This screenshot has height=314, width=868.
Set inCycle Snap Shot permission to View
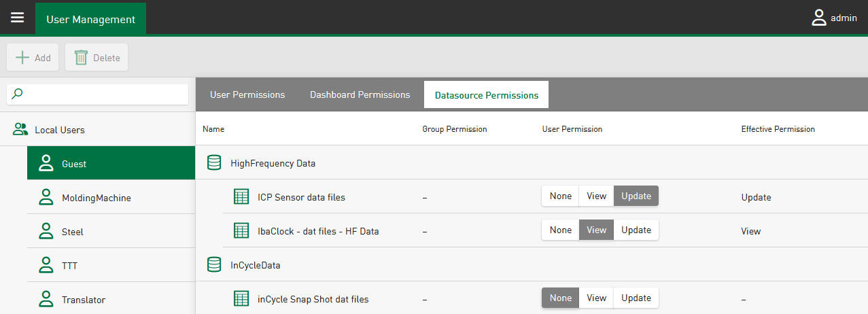tap(596, 298)
